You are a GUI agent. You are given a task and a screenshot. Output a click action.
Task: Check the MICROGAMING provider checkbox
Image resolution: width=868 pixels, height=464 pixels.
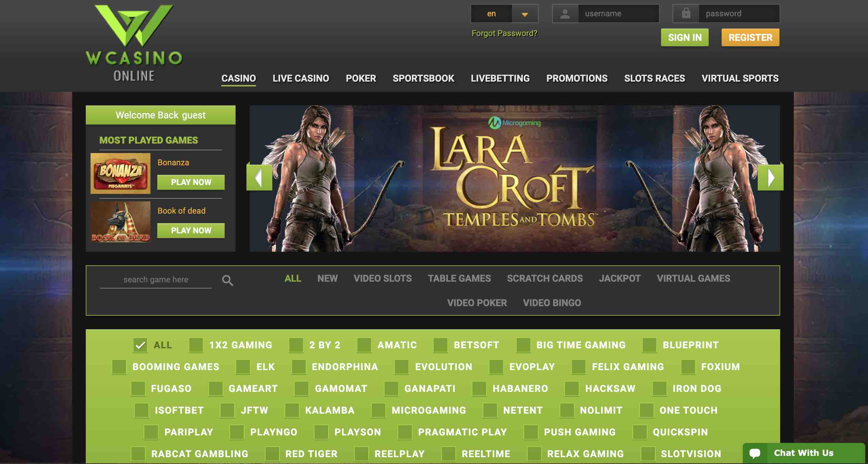378,410
